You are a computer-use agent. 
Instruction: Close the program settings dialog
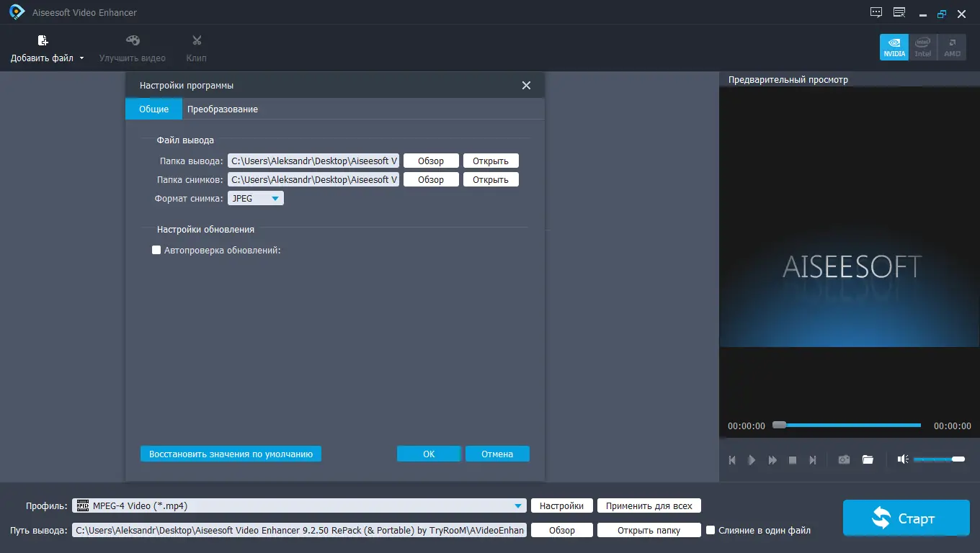click(526, 86)
